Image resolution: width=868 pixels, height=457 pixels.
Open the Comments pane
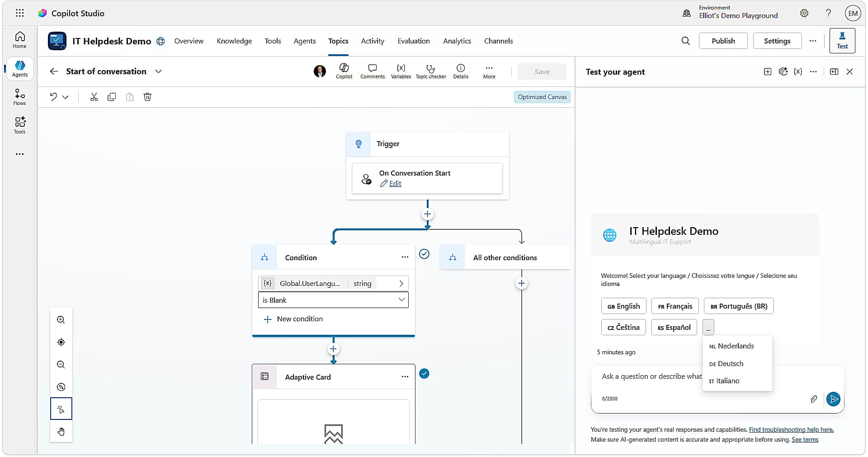[373, 71]
